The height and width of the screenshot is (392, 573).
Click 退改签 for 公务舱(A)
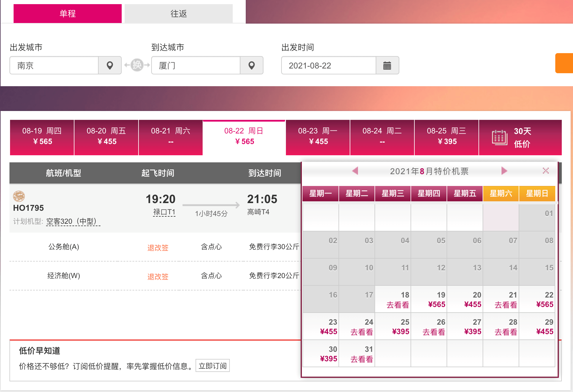click(x=158, y=248)
